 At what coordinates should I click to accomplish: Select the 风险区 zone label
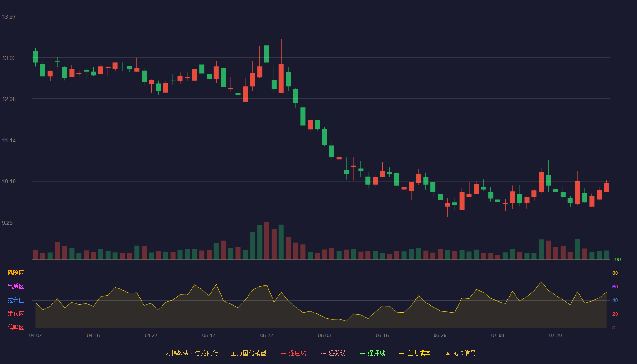15,273
